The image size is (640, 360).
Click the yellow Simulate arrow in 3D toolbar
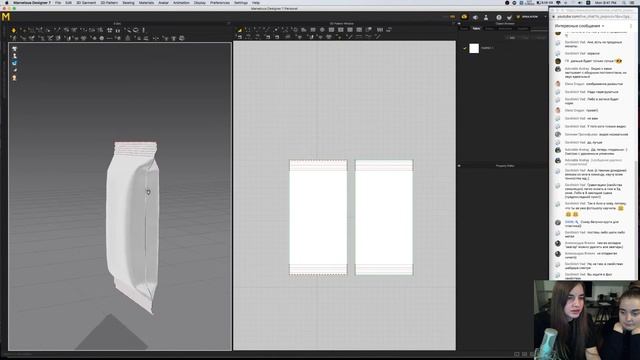13,30
